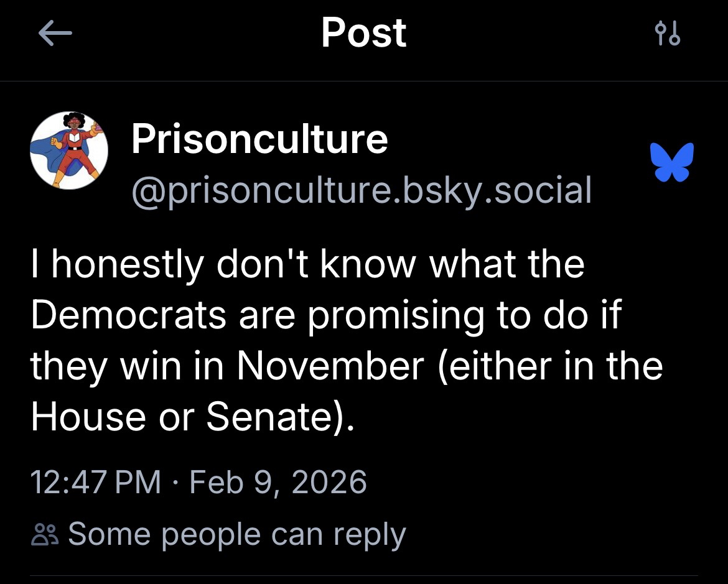Screen dimensions: 728x584
Task: Go back using the left arrow
Action: [x=55, y=34]
